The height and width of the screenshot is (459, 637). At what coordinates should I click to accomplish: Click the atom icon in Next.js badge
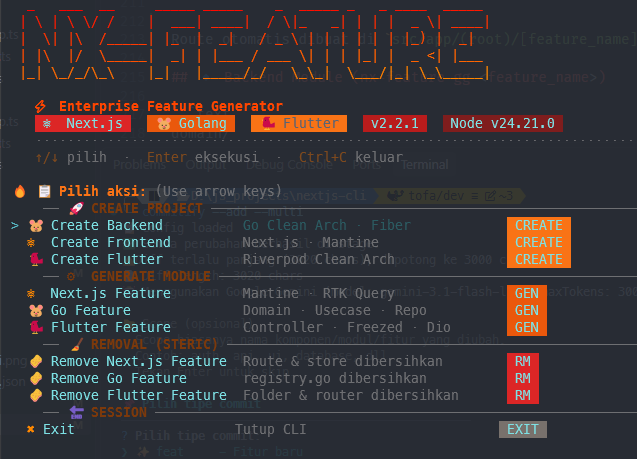tap(47, 123)
